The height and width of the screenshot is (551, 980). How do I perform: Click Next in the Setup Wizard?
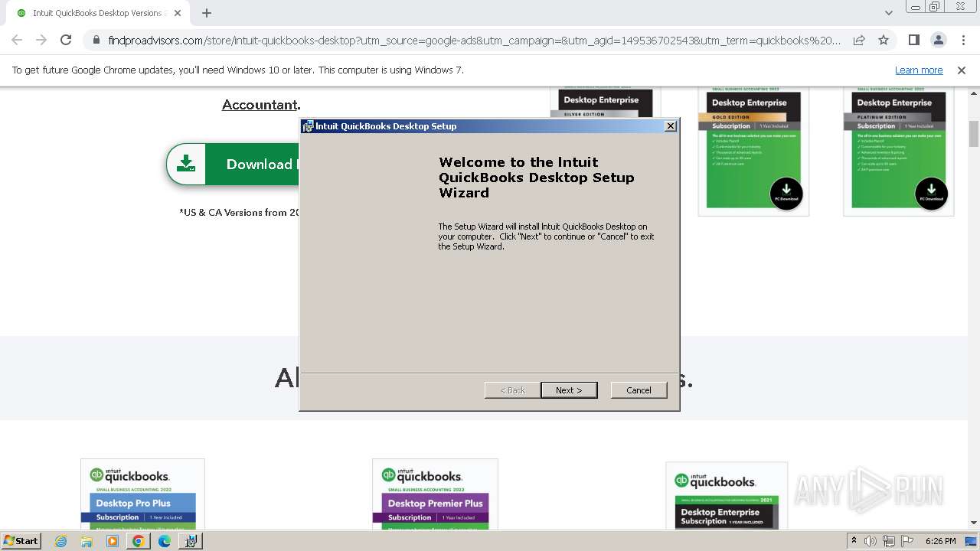[569, 390]
